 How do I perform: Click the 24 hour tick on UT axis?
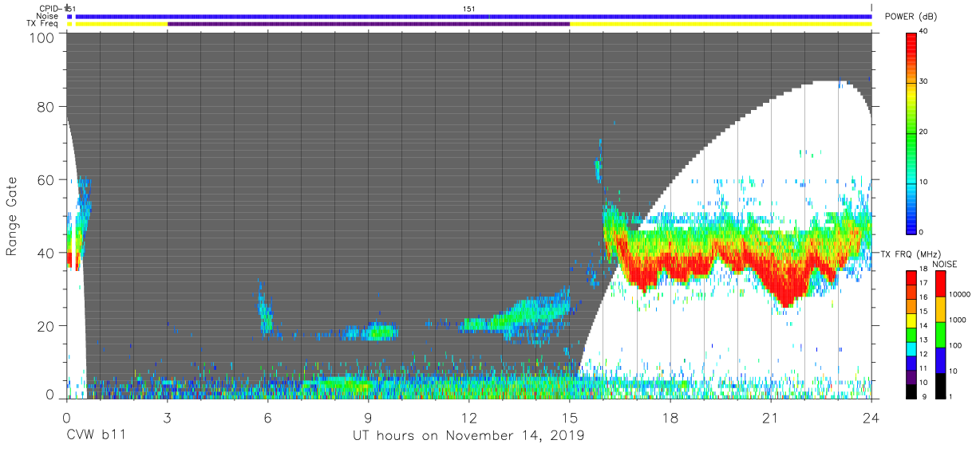tap(871, 417)
